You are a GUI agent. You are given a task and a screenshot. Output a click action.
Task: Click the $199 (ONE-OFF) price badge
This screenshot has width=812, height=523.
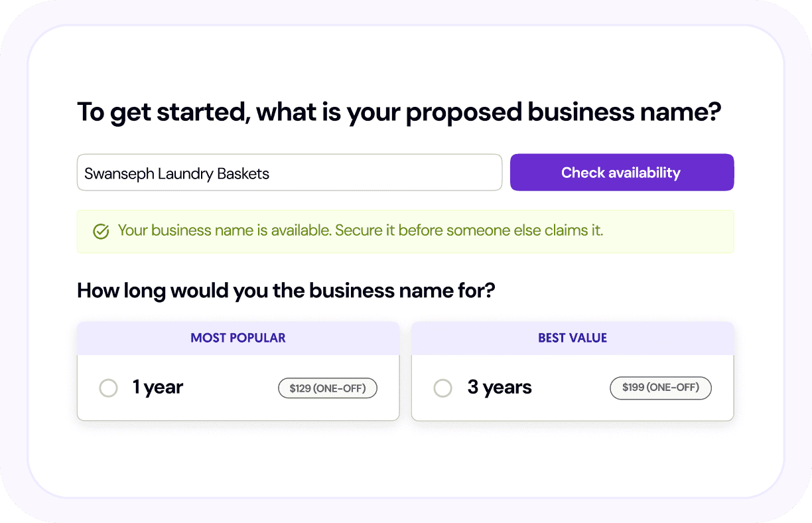click(660, 388)
